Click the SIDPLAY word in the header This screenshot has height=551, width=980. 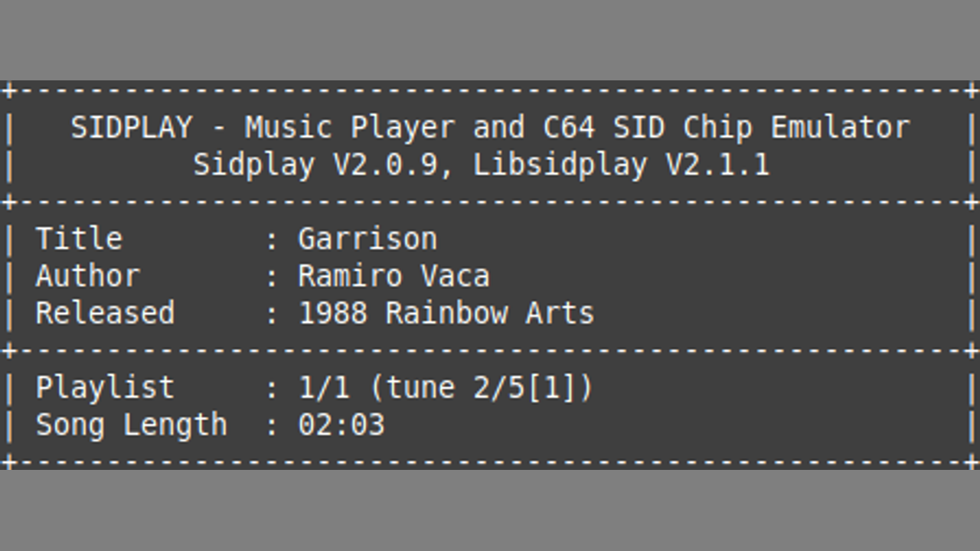(131, 127)
